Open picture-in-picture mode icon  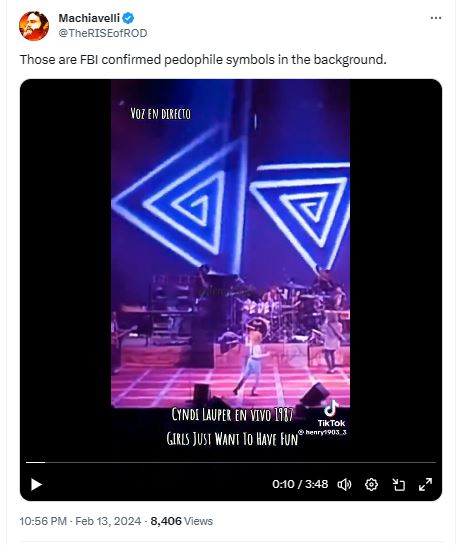tap(398, 484)
